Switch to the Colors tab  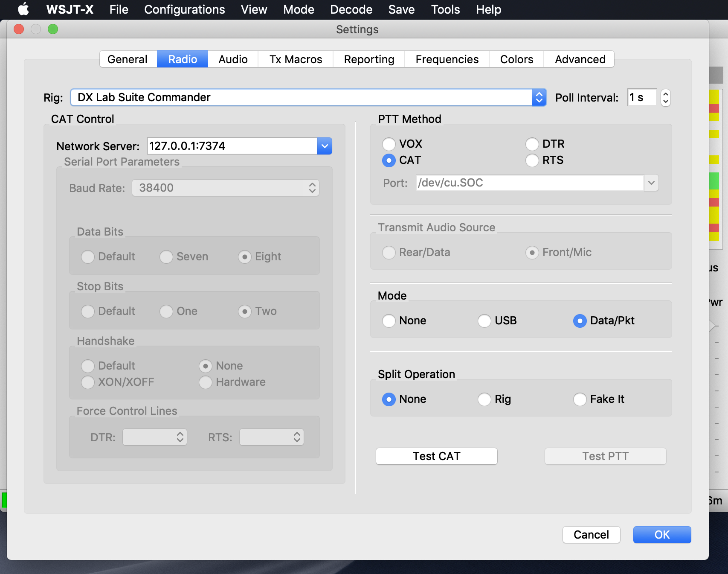[516, 59]
